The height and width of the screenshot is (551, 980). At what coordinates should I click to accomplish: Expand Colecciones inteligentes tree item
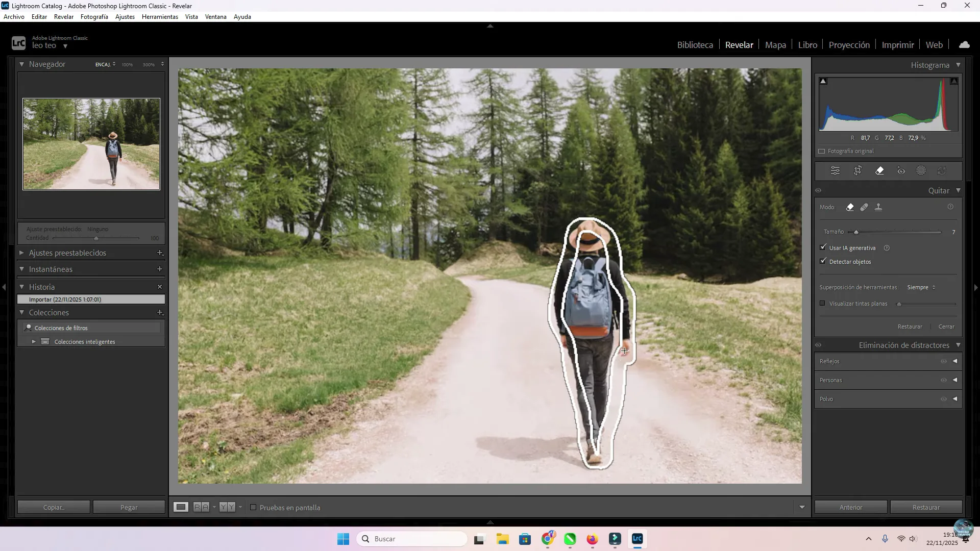34,342
